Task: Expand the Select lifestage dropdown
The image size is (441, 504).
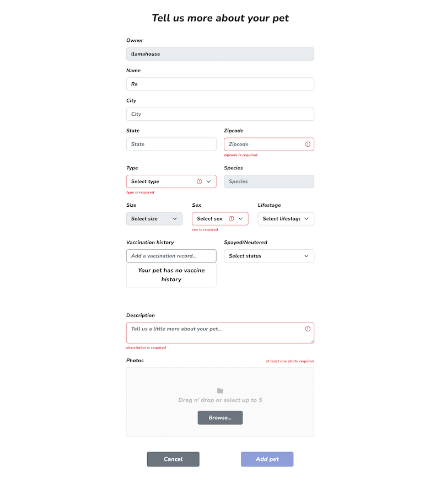Action: [286, 219]
